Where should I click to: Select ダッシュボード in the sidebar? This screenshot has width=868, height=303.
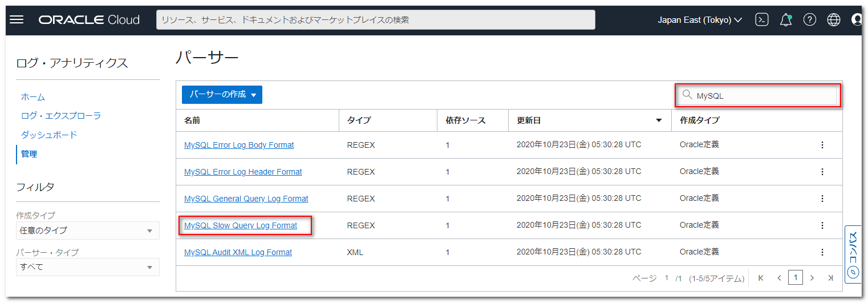(49, 135)
